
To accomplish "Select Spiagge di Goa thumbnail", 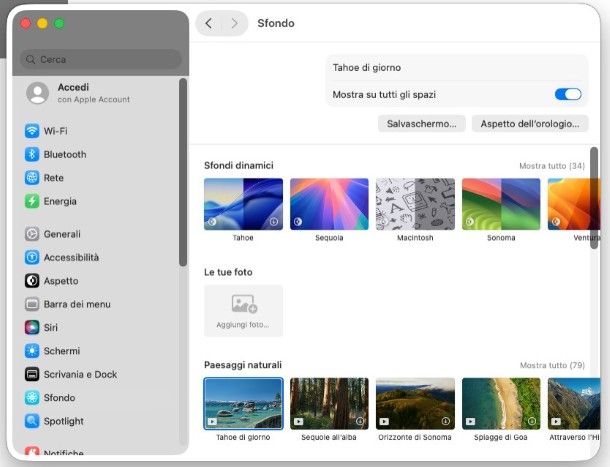I will (x=501, y=404).
